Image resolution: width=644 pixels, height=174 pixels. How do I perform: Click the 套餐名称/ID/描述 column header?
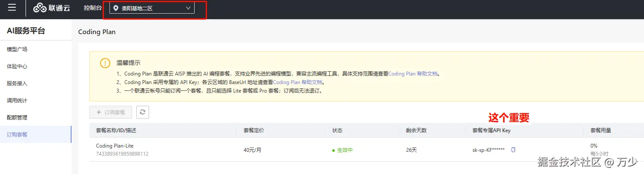pos(116,130)
